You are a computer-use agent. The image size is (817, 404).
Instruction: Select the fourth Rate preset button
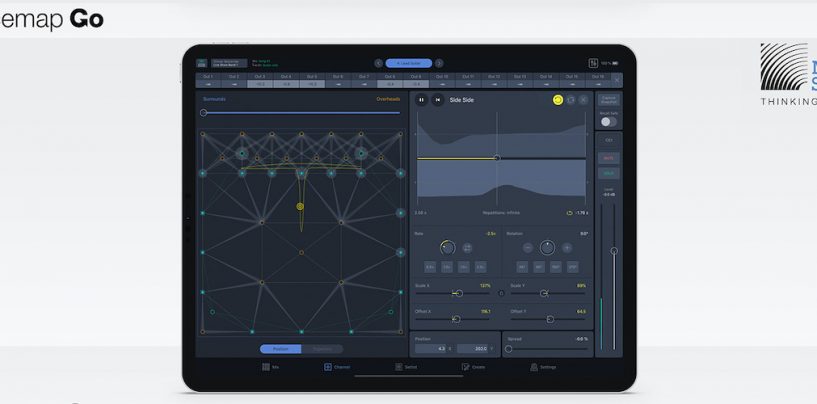[x=480, y=267]
